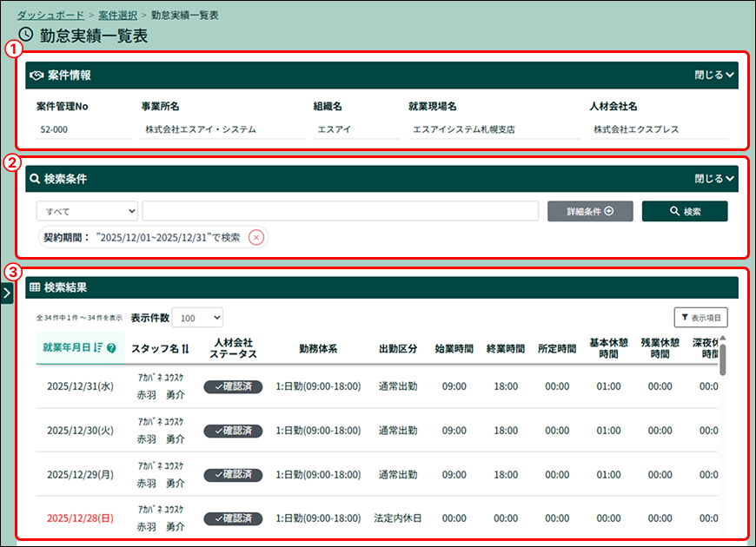
Task: Click the handshake icon in 案件情報 header
Action: click(36, 76)
